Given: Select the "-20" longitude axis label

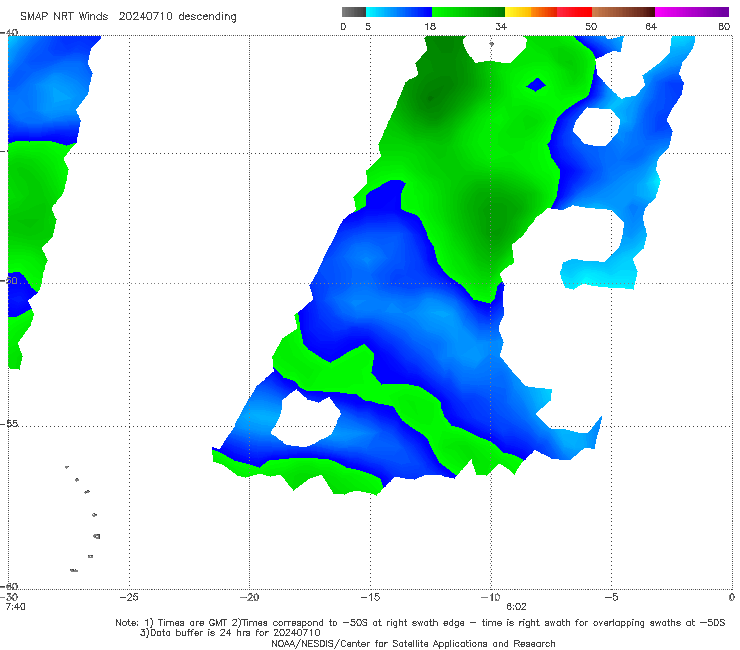Looking at the screenshot, I should coord(250,597).
